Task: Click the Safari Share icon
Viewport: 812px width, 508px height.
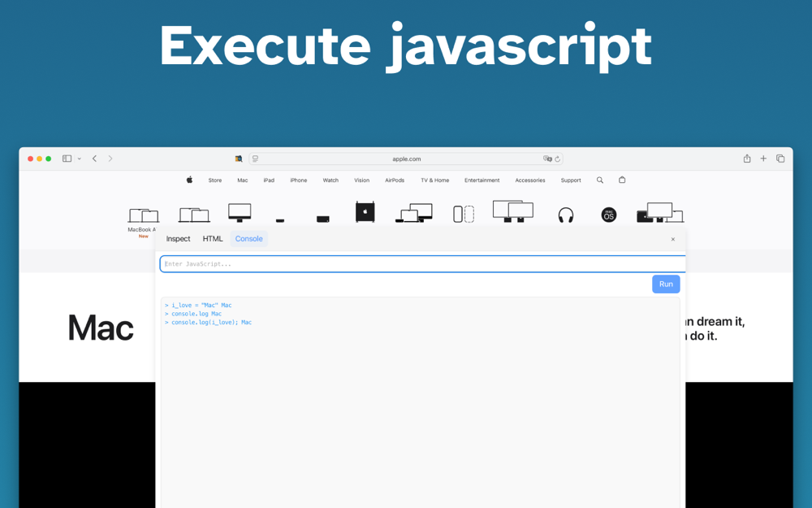Action: click(x=747, y=158)
